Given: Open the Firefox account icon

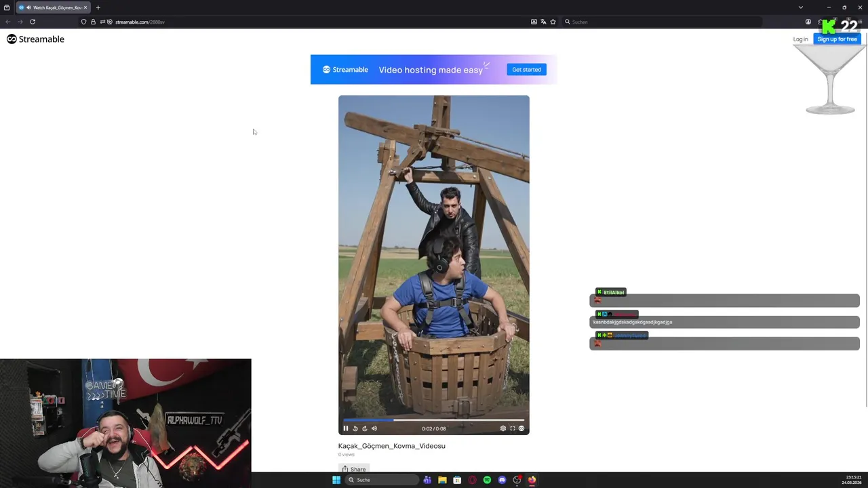Looking at the screenshot, I should pyautogui.click(x=808, y=22).
